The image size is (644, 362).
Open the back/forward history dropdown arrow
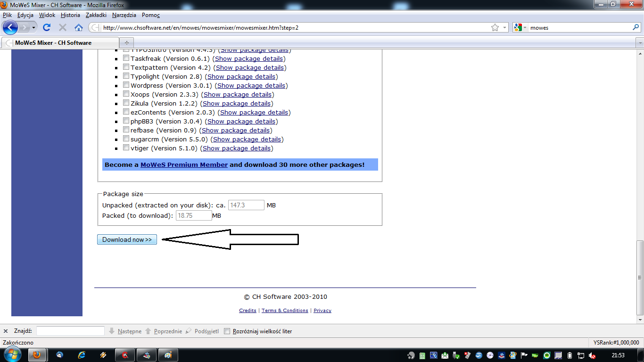click(34, 28)
